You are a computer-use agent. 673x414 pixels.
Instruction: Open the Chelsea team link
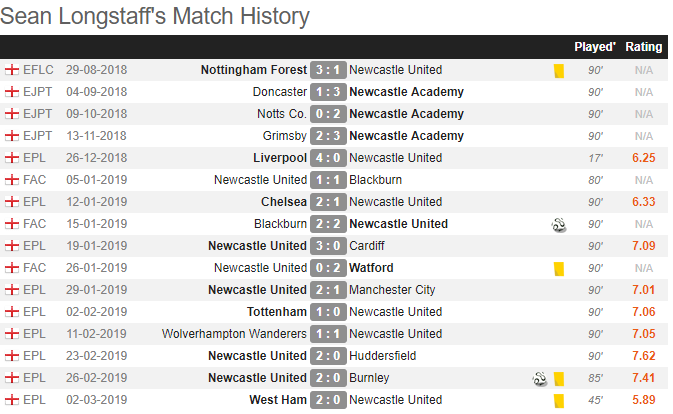pyautogui.click(x=284, y=202)
